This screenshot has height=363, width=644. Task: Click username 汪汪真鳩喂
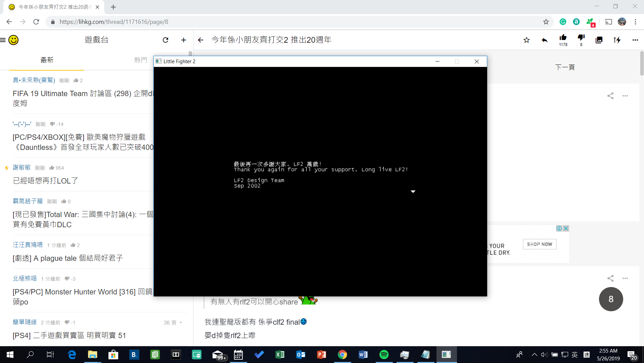(x=28, y=245)
